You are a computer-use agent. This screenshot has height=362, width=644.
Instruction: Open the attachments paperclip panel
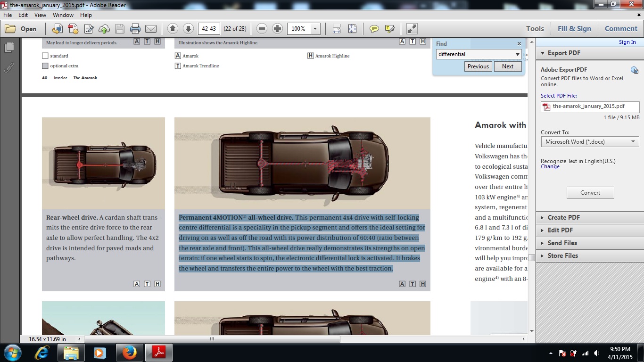pyautogui.click(x=9, y=67)
